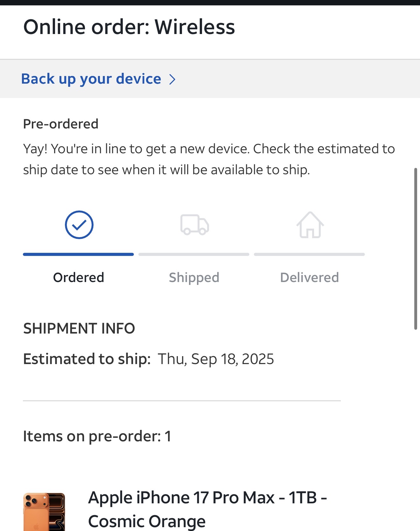This screenshot has width=420, height=531.
Task: Open the Apple iPhone 17 Pro Max product title
Action: pyautogui.click(x=207, y=509)
